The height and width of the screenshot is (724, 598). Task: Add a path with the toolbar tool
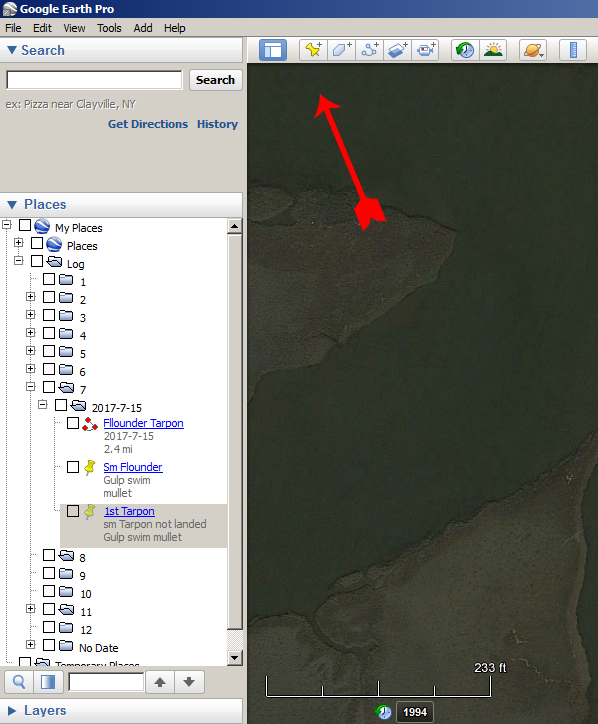pos(369,50)
